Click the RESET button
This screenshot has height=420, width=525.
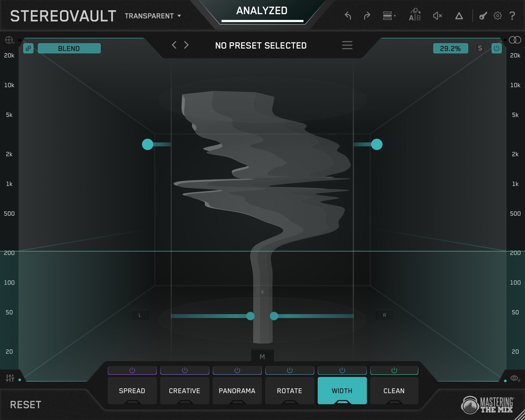point(26,405)
